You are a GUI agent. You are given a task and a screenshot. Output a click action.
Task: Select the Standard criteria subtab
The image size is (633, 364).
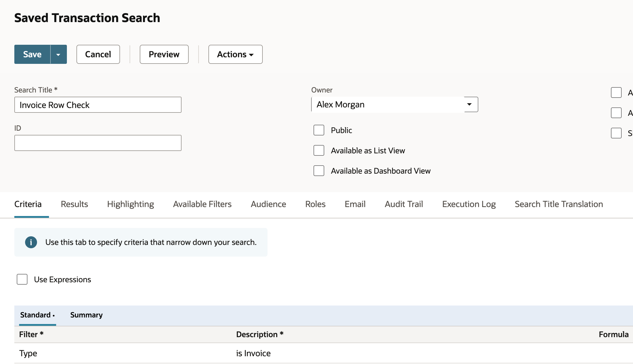tap(37, 315)
